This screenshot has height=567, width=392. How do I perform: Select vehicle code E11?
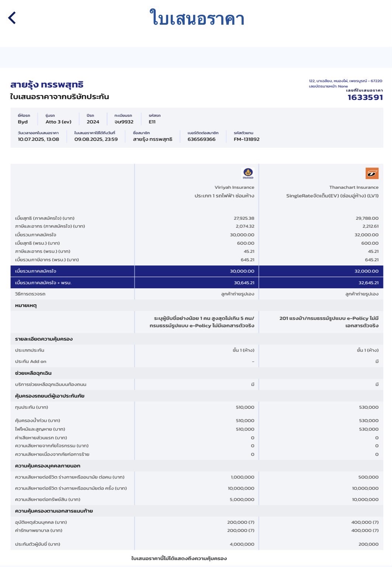152,122
